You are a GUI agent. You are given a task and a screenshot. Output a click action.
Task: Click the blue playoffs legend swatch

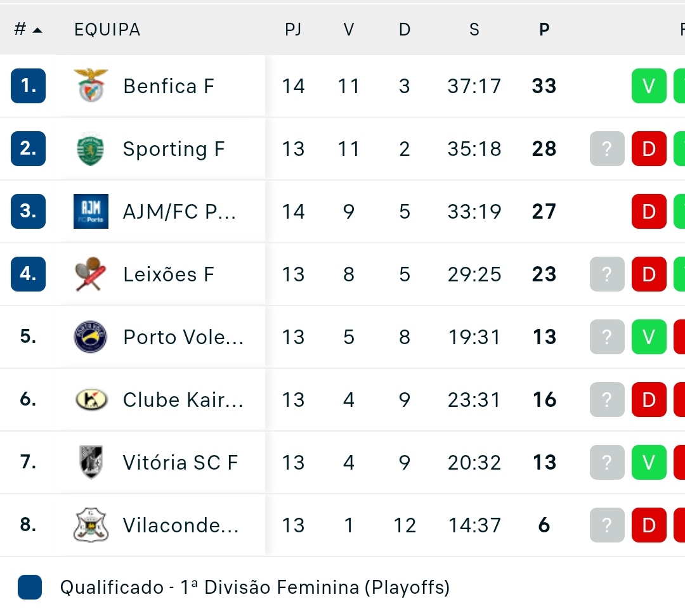click(x=30, y=587)
